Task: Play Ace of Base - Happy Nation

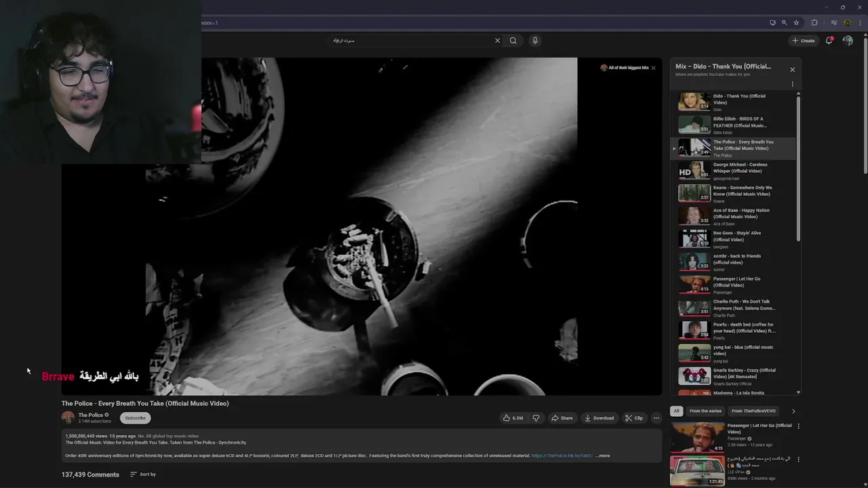Action: point(733,216)
